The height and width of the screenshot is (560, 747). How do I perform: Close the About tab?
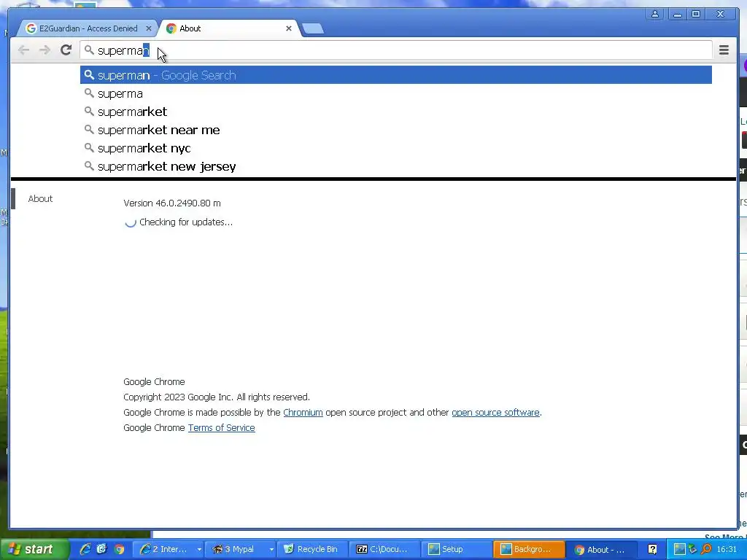(x=289, y=28)
